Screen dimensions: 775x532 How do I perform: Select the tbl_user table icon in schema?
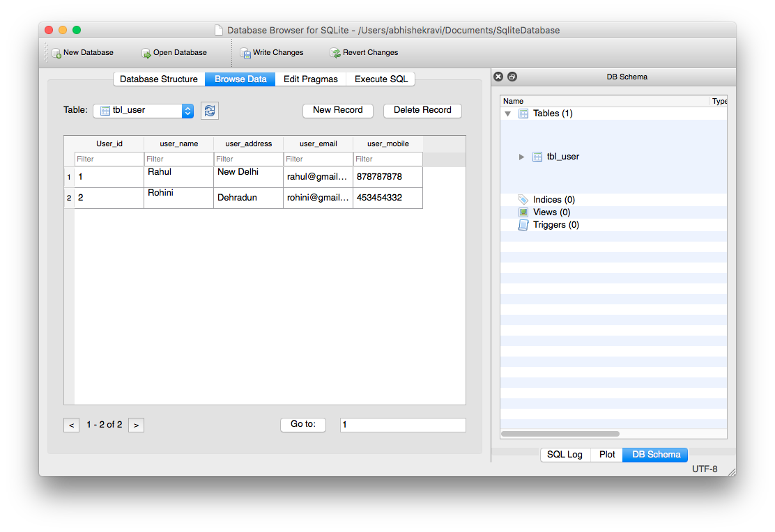[x=537, y=157]
